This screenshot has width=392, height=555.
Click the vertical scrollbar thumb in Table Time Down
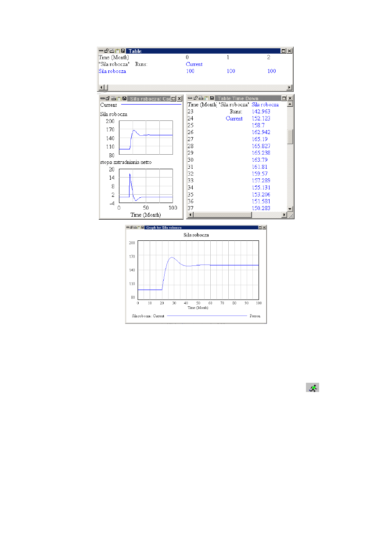click(290, 137)
